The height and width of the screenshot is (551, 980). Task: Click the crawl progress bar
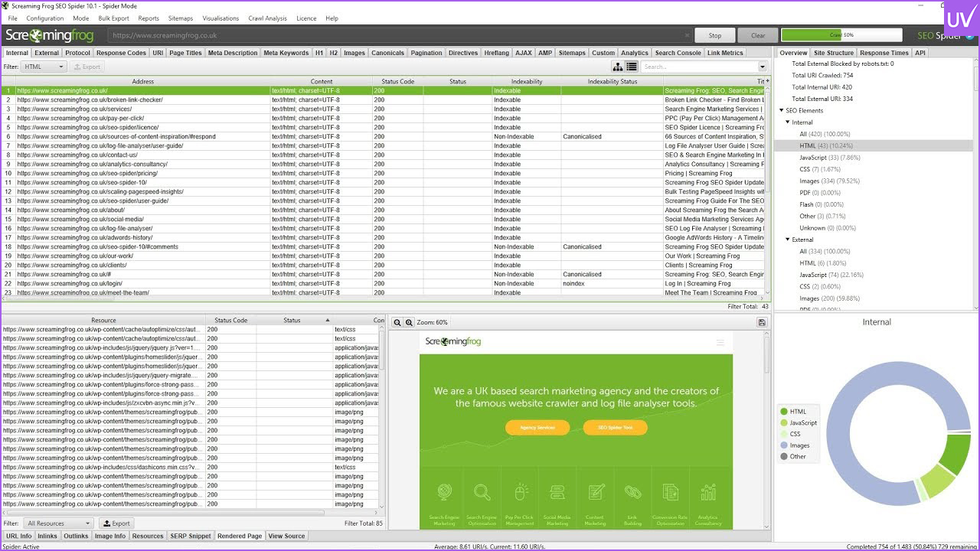coord(841,35)
